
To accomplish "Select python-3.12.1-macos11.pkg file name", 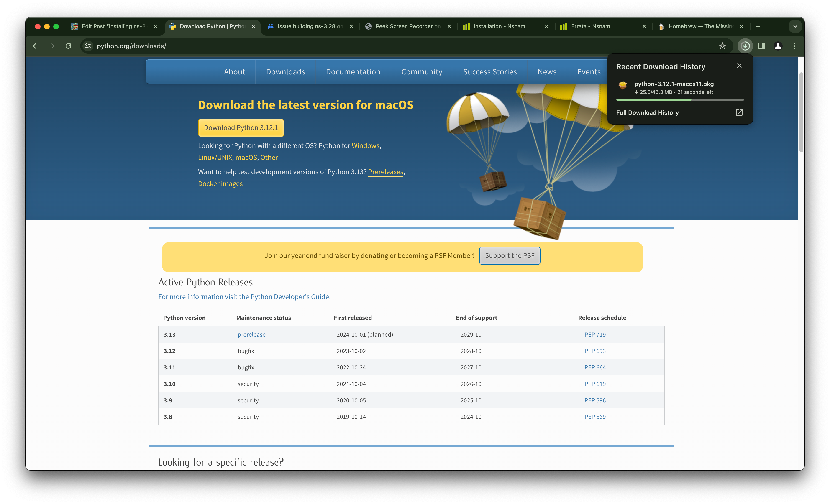I will coord(674,84).
